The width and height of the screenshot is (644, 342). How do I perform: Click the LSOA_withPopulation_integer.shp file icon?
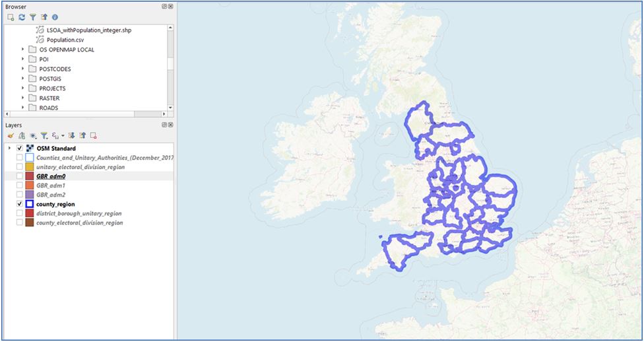(40, 30)
